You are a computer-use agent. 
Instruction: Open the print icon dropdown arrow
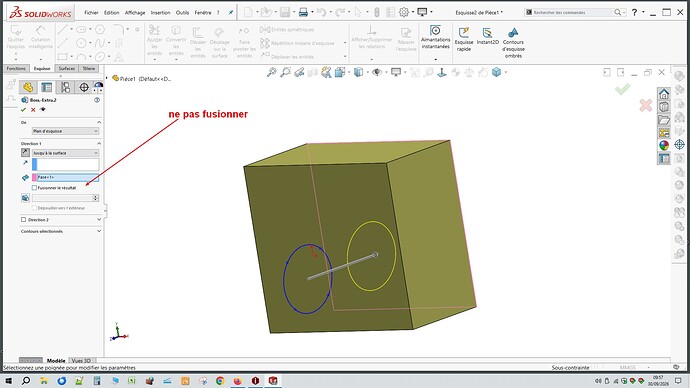pos(312,12)
